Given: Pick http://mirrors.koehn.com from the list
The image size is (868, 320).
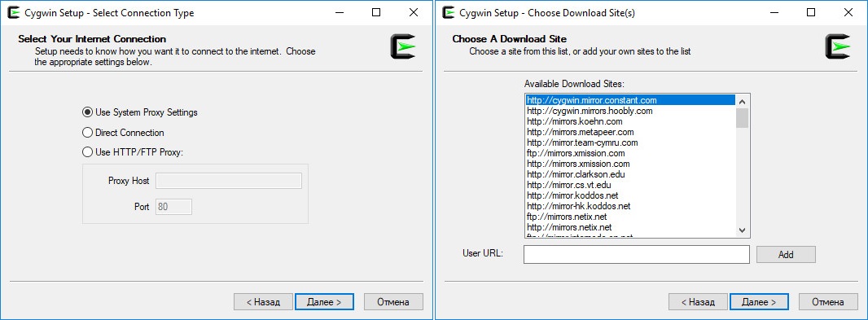Looking at the screenshot, I should tap(630, 121).
